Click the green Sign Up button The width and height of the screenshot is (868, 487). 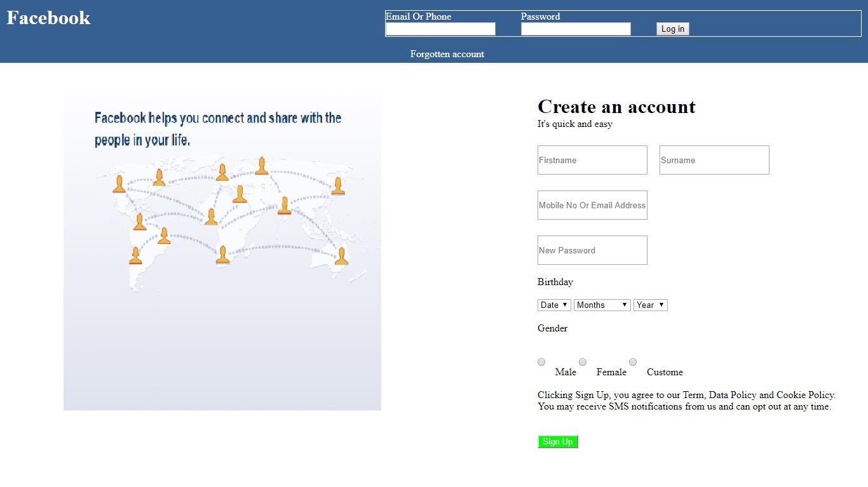558,442
